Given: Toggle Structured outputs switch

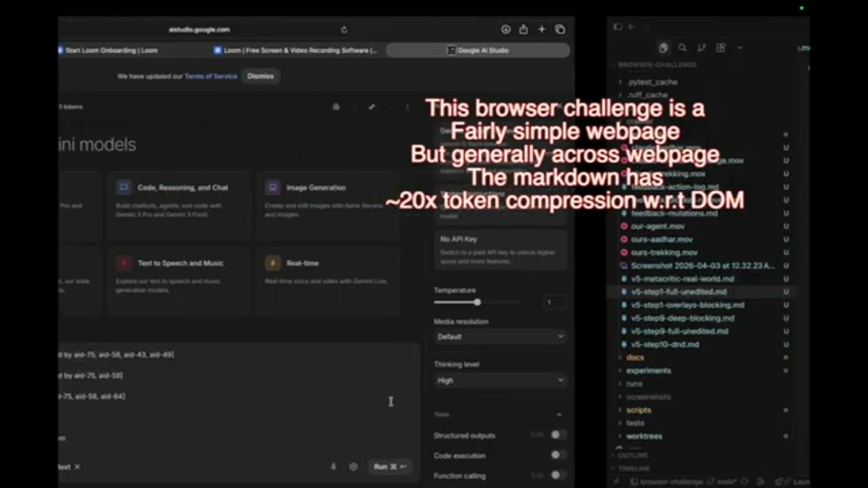Looking at the screenshot, I should coord(557,434).
